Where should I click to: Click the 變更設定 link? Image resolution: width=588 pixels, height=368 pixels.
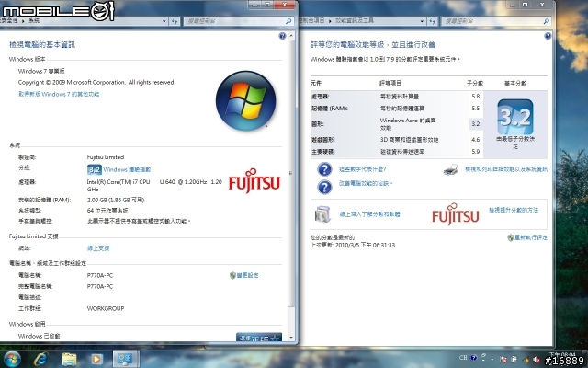coord(247,275)
